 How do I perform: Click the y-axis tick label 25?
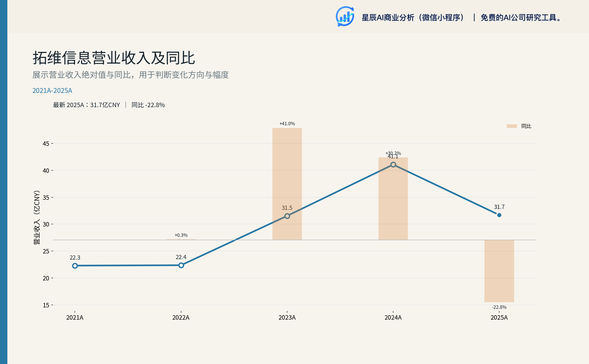(x=46, y=251)
